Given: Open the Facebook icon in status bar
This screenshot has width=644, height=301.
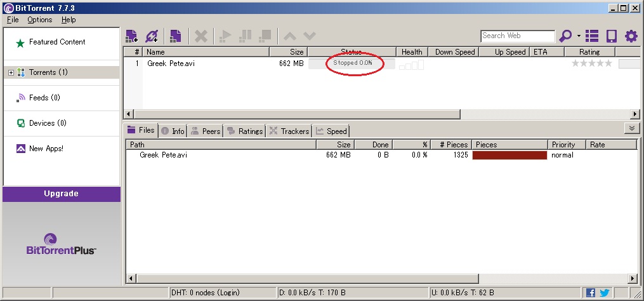Looking at the screenshot, I should 591,293.
